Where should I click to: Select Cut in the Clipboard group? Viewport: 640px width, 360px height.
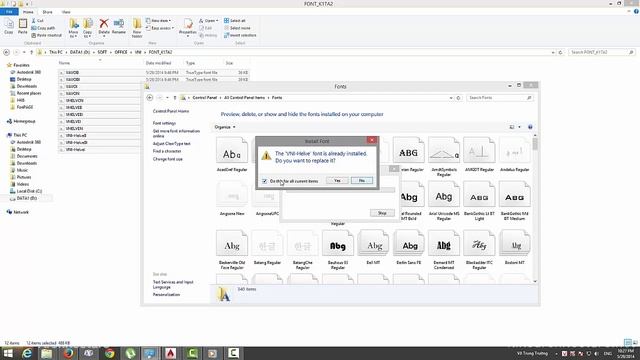38,20
